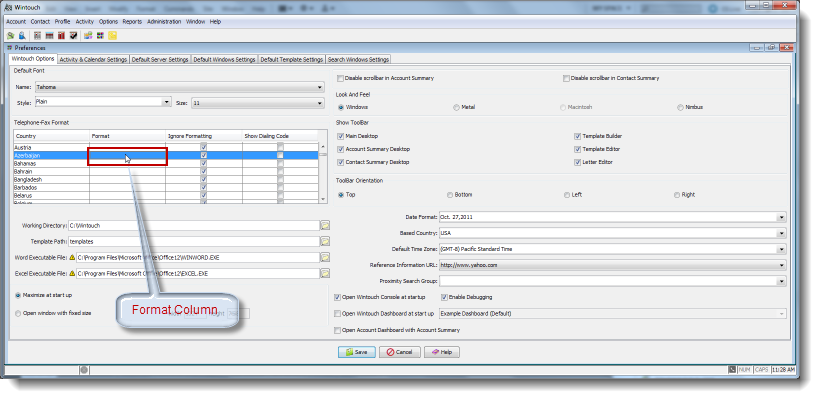Click the phone icon in the status bar

[732, 370]
